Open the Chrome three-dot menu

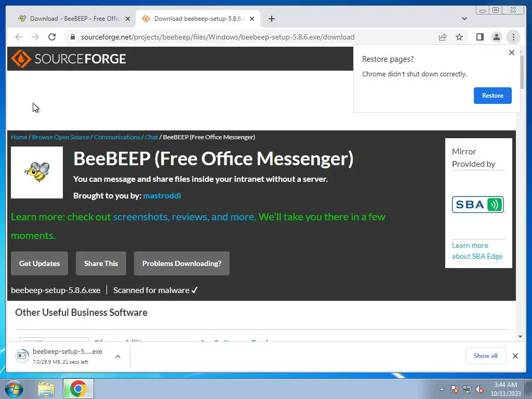click(x=513, y=37)
